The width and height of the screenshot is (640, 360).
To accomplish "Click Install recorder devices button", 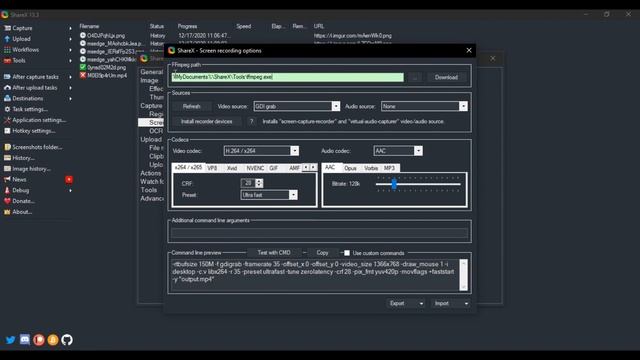I will tap(206, 122).
